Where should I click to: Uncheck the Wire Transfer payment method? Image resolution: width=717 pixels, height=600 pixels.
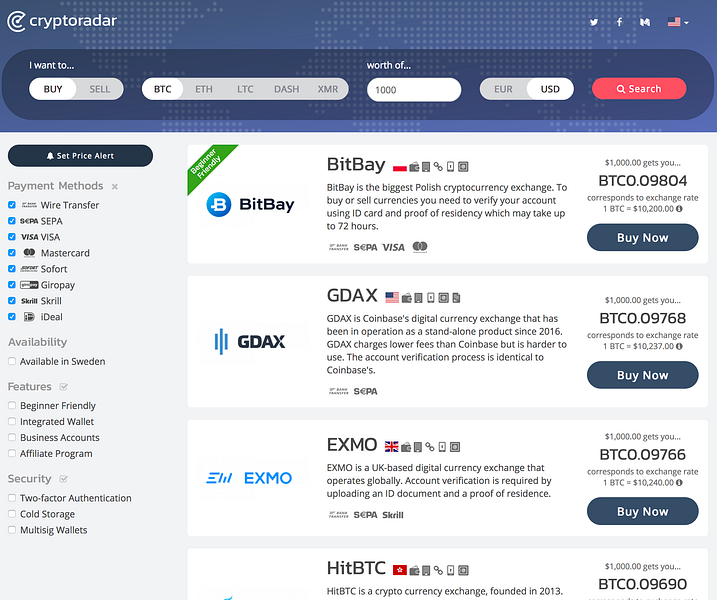click(12, 205)
